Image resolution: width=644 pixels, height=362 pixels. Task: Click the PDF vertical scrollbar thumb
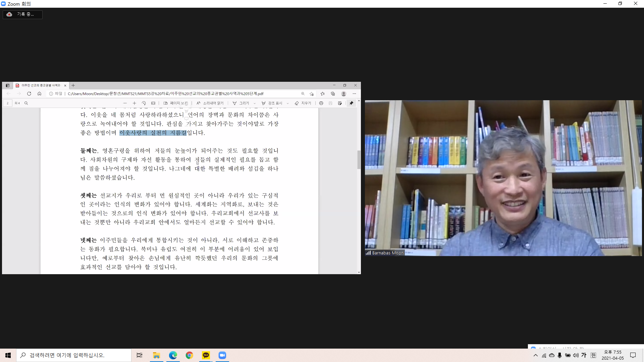359,160
